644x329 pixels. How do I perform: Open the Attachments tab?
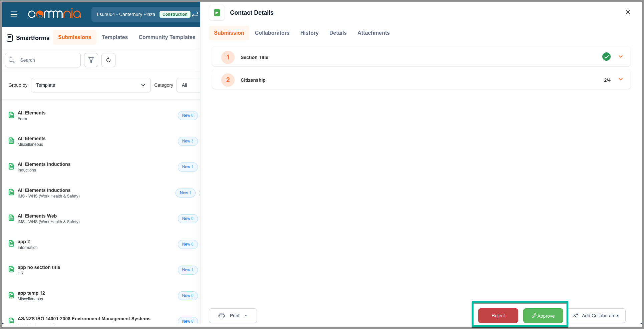tap(373, 33)
